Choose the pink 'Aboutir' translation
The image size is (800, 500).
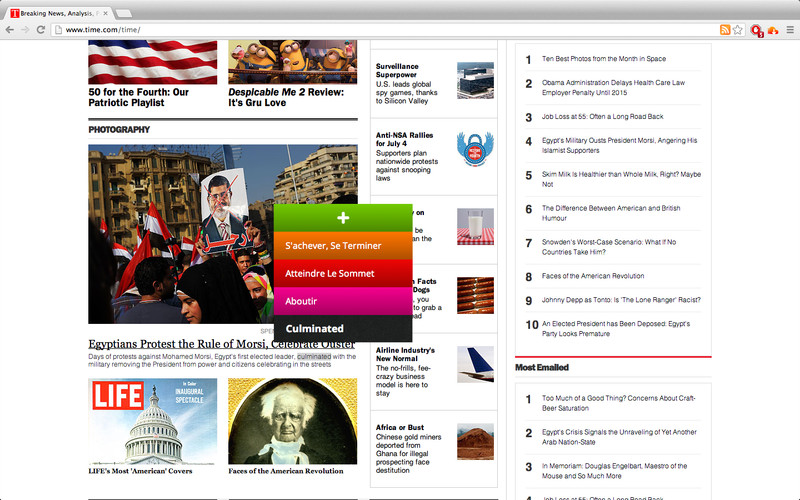coord(343,301)
